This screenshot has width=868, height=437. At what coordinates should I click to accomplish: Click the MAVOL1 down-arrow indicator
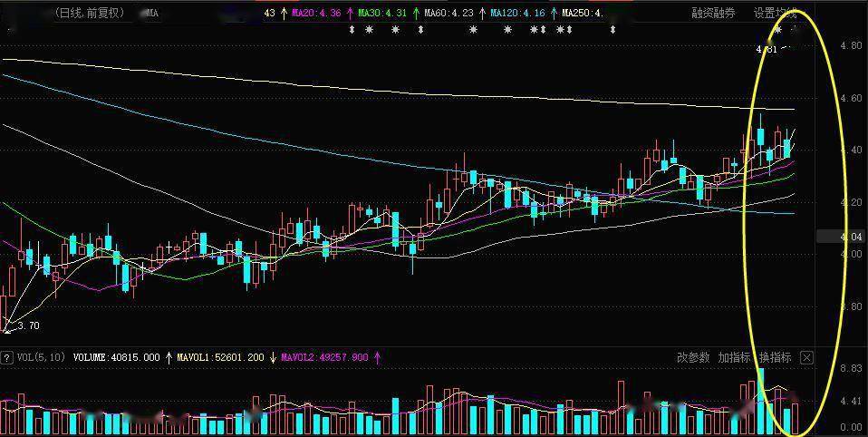click(x=273, y=358)
